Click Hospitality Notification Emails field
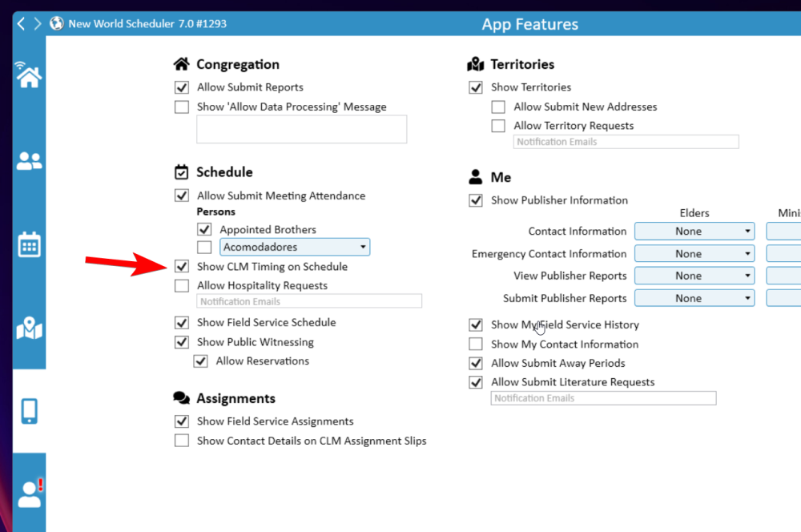 coord(309,302)
